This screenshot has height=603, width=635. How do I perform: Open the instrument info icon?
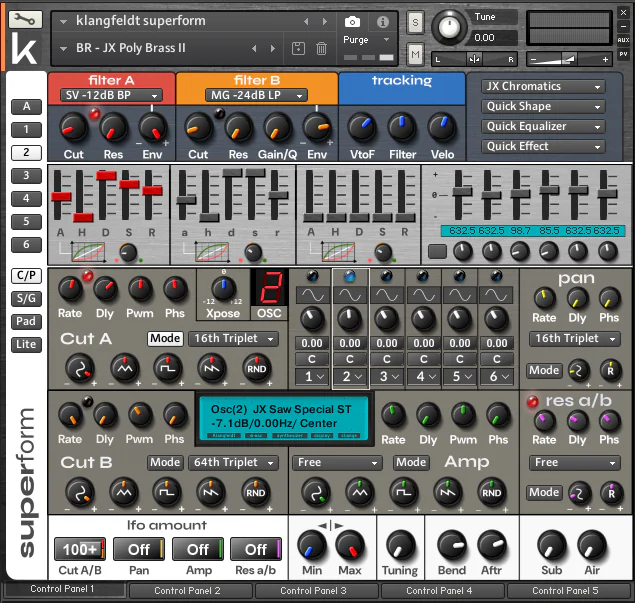coord(383,22)
